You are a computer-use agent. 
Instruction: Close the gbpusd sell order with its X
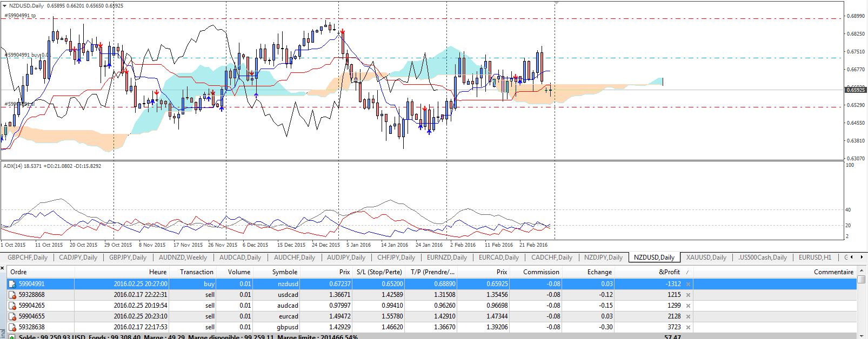coord(688,327)
